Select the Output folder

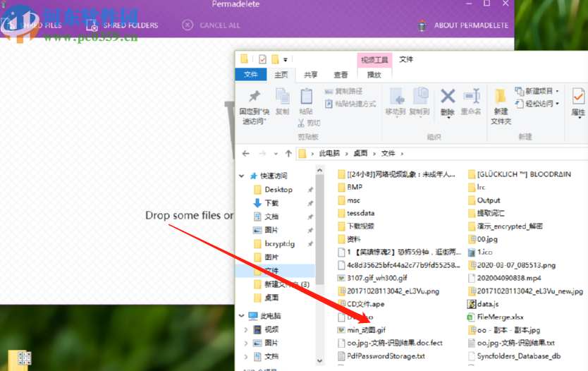[484, 200]
